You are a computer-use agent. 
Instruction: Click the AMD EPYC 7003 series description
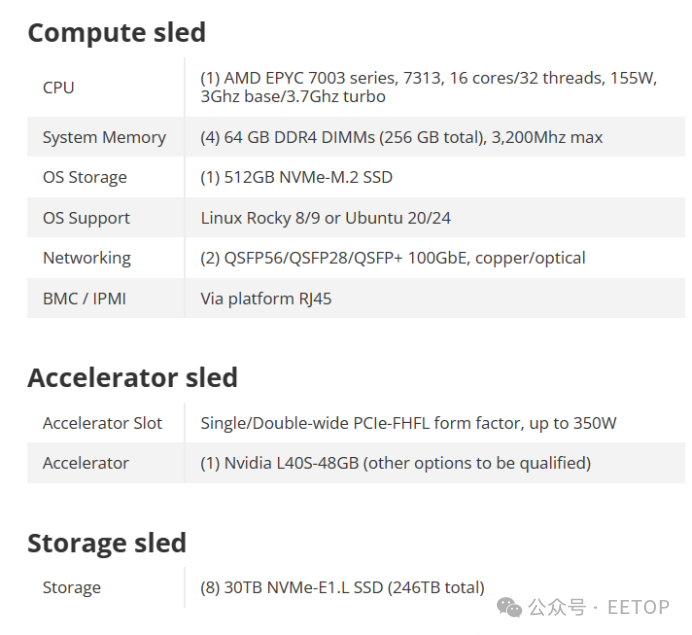429,87
